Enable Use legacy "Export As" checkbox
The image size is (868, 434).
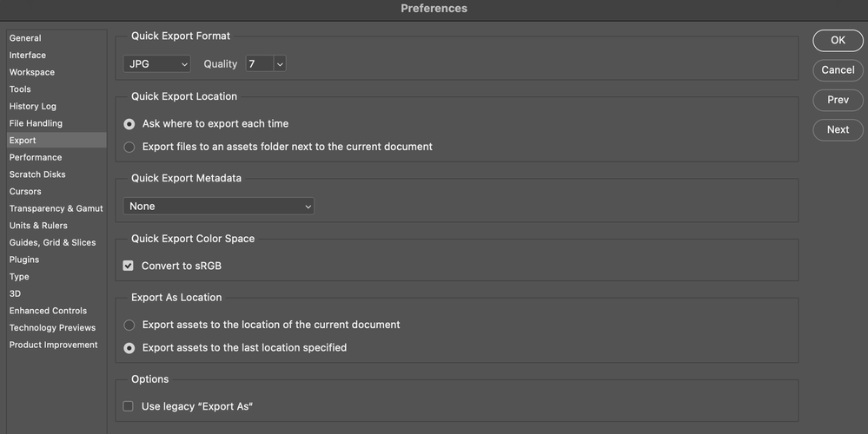tap(129, 406)
